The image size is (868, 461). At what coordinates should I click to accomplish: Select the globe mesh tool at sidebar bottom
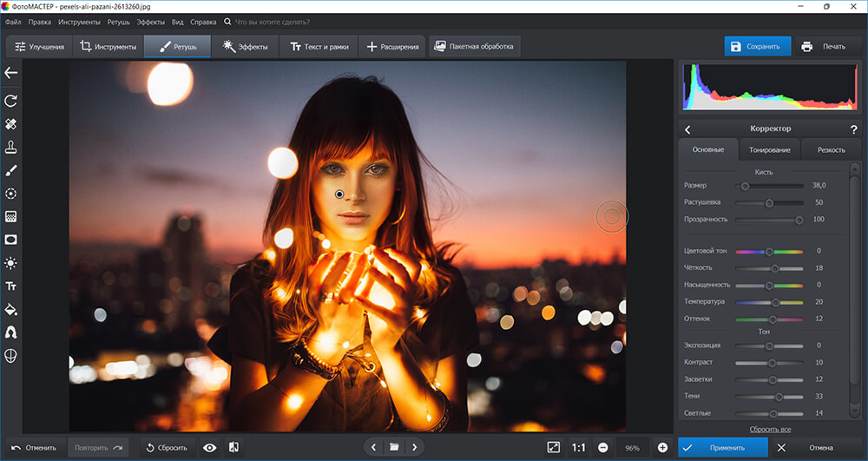pos(10,356)
